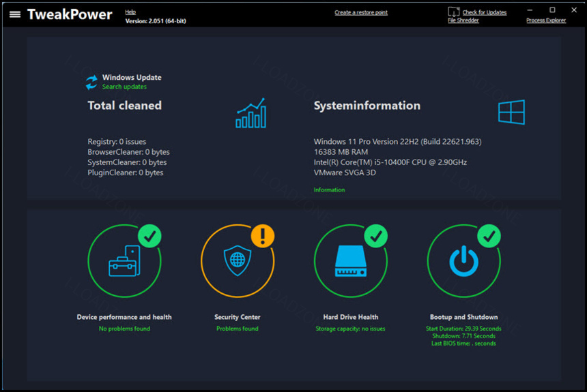Click the update download icon beside Check for Updates
This screenshot has height=392, width=587.
pyautogui.click(x=453, y=12)
